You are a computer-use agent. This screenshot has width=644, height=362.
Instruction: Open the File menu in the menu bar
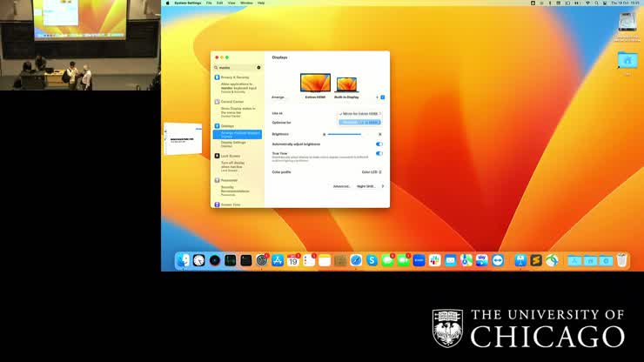click(x=209, y=3)
